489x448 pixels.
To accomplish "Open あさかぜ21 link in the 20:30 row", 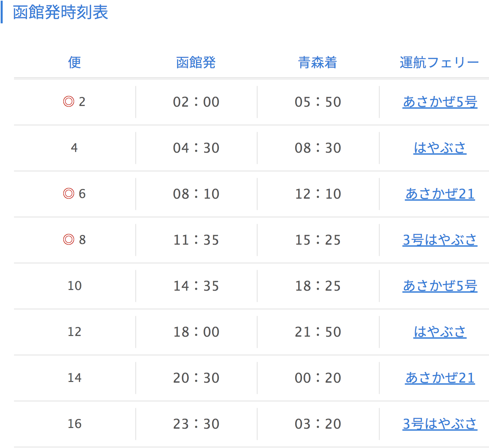I will [440, 378].
